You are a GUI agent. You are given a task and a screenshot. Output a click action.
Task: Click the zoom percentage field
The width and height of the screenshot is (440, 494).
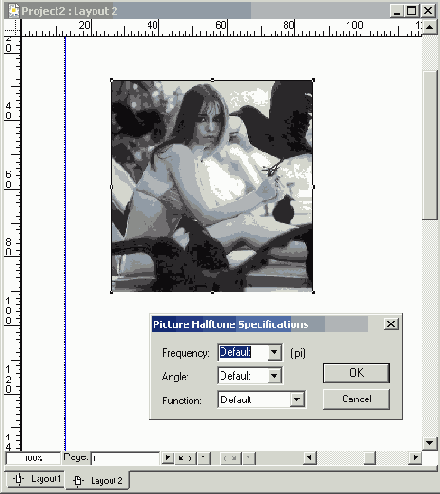33,458
